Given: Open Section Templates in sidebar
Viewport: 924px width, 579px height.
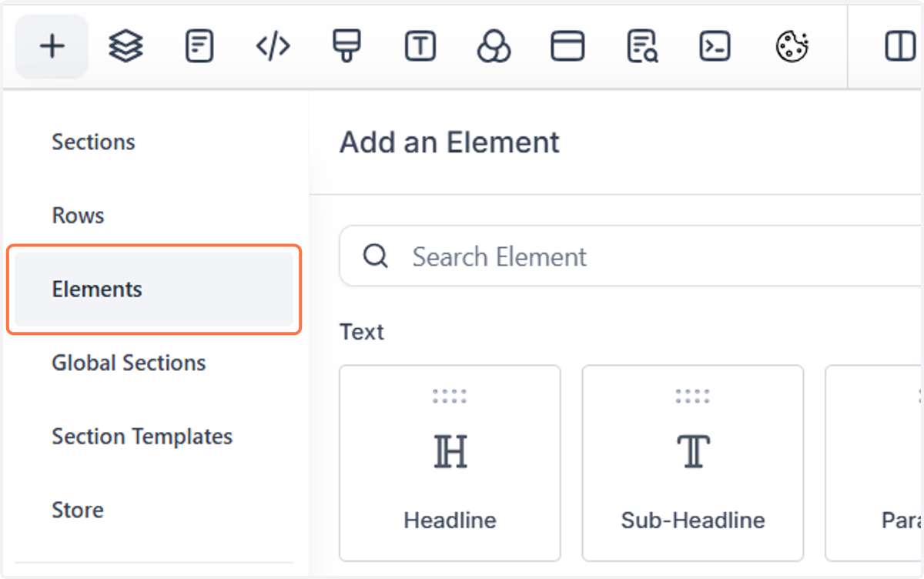Looking at the screenshot, I should click(142, 437).
